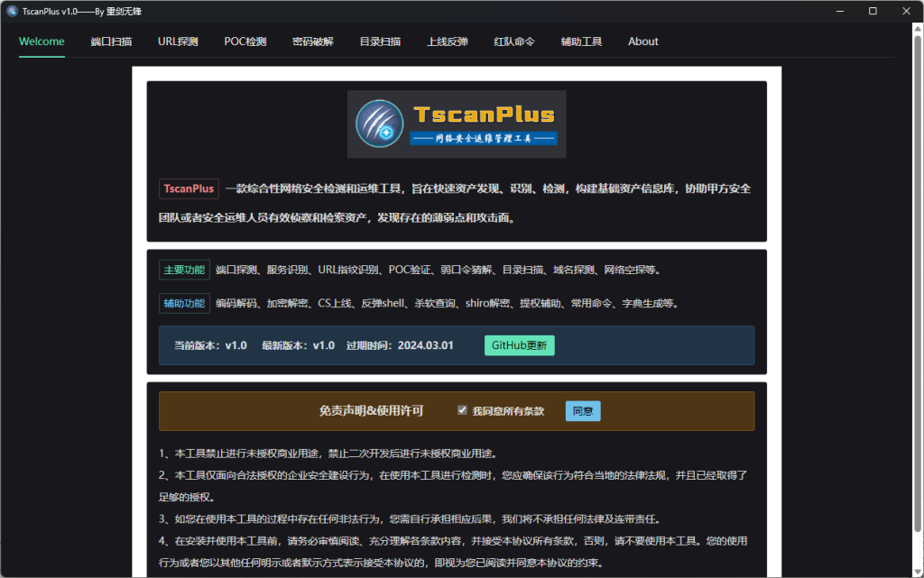Open the 目录扫描 tab
924x578 pixels.
click(x=380, y=41)
